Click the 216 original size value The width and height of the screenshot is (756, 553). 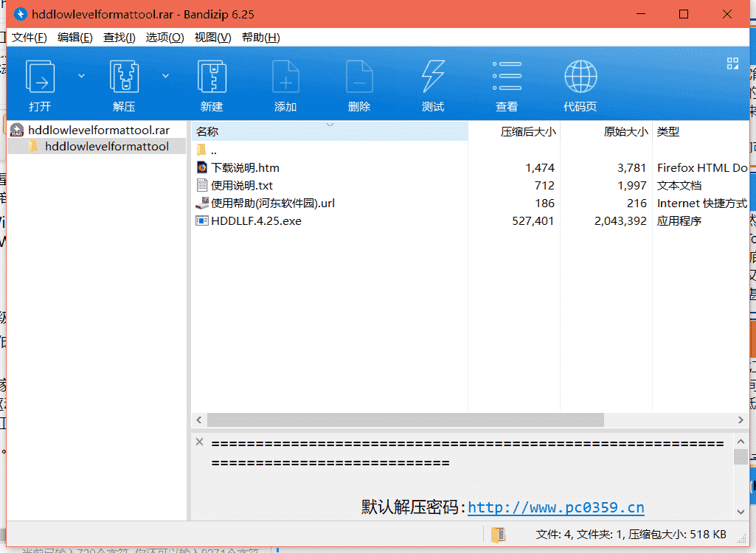(x=637, y=204)
